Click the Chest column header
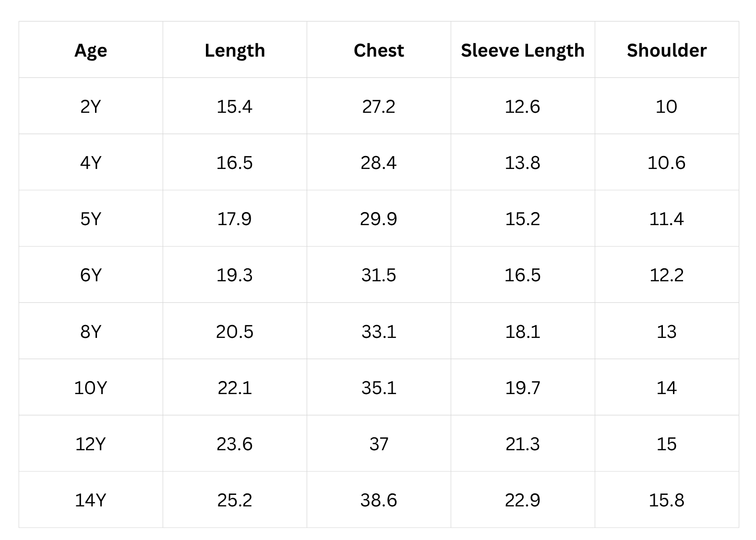The width and height of the screenshot is (756, 540). click(x=379, y=50)
